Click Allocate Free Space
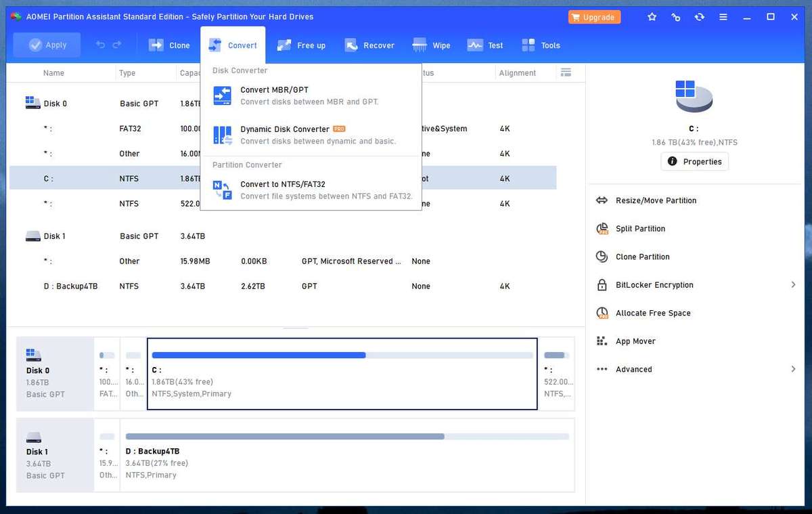 (653, 314)
